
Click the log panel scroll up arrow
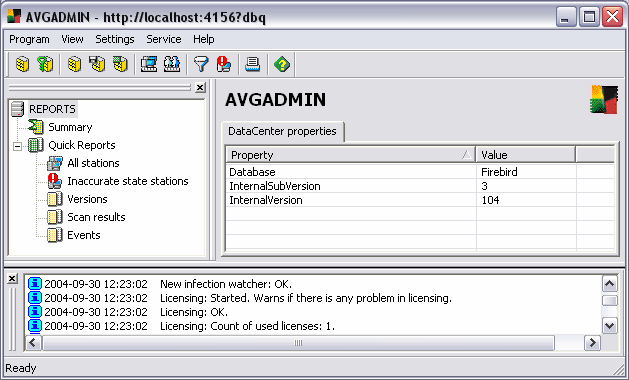(610, 284)
